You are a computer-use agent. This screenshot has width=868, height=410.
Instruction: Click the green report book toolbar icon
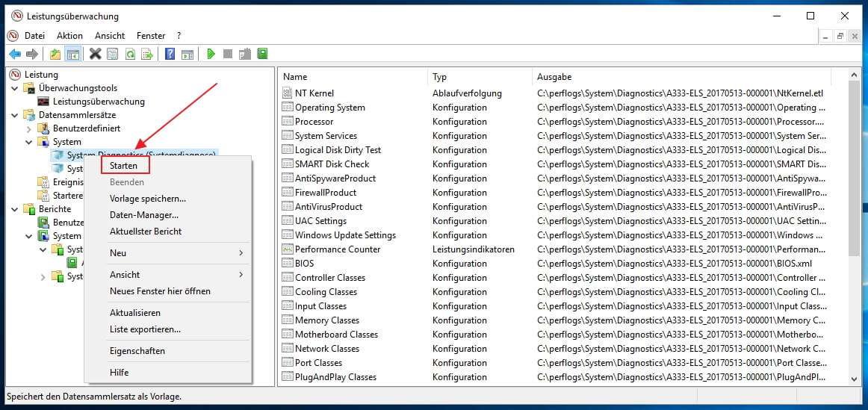262,54
